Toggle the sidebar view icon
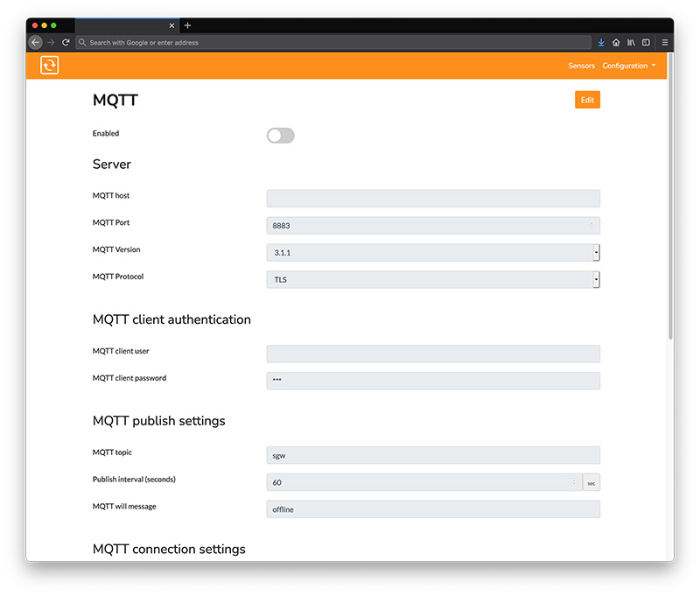This screenshot has width=700, height=596. [646, 42]
